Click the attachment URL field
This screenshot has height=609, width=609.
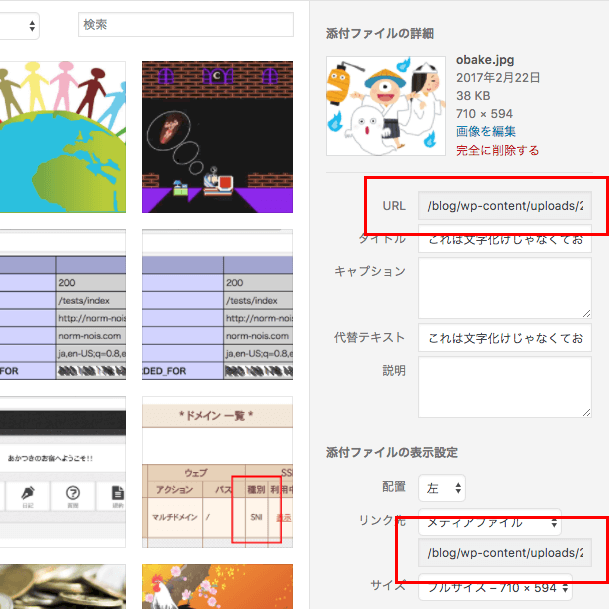pyautogui.click(x=504, y=206)
